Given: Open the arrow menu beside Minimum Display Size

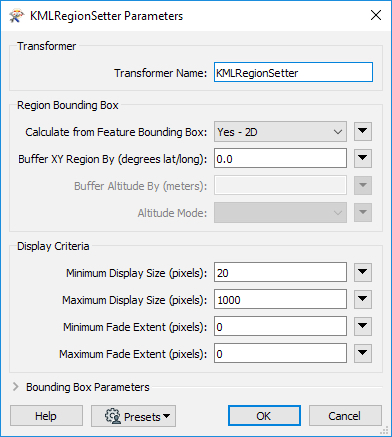Looking at the screenshot, I should pyautogui.click(x=363, y=273).
